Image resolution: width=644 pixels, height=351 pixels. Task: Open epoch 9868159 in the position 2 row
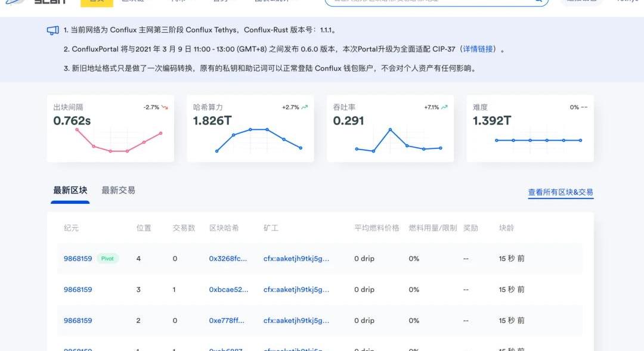point(78,321)
